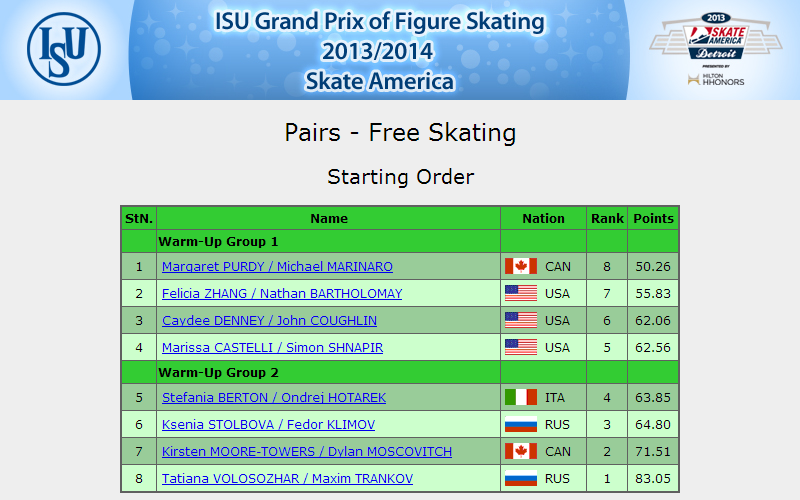Click the Hilton HHonors sponsor logo
The width and height of the screenshot is (800, 500).
716,79
